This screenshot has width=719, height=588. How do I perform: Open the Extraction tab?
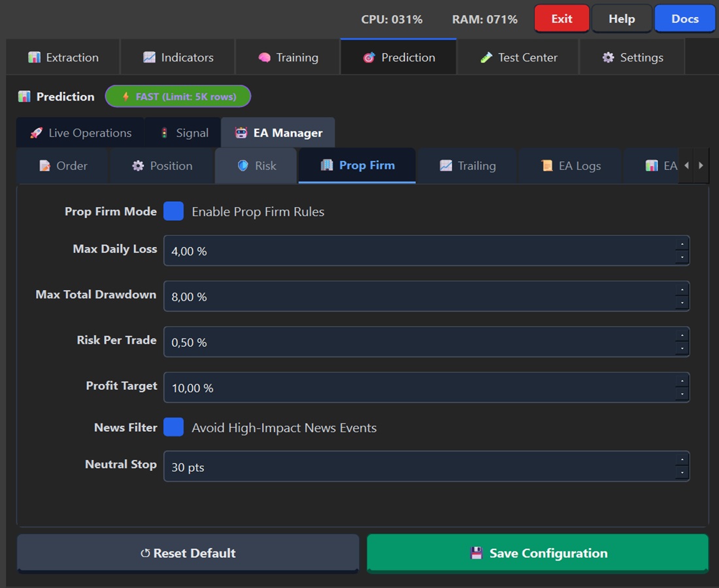[63, 57]
